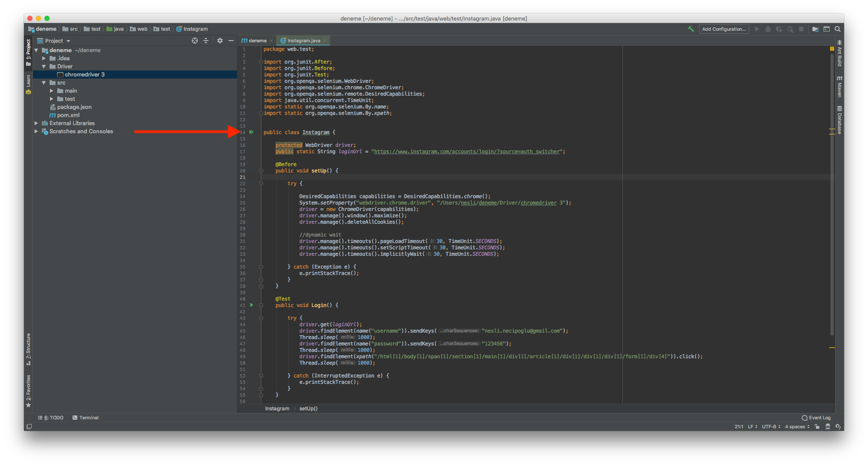Click the run gutter icon beside class Instagram
This screenshot has width=868, height=465.
pos(252,132)
